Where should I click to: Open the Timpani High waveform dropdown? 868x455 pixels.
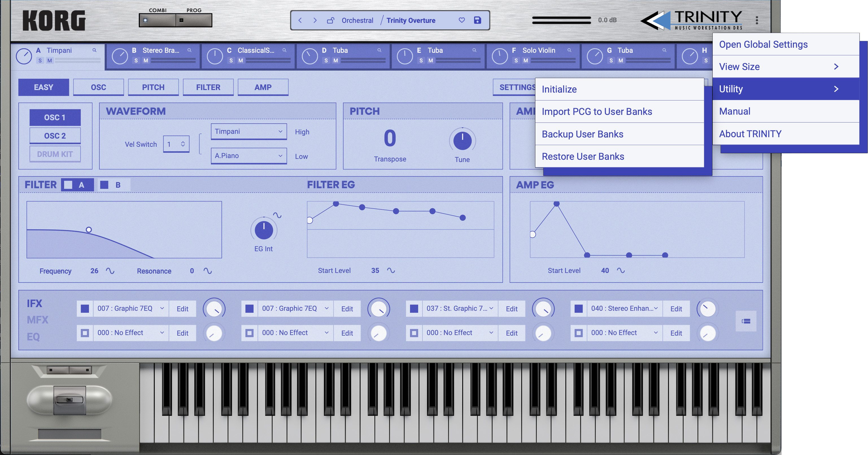click(x=249, y=131)
